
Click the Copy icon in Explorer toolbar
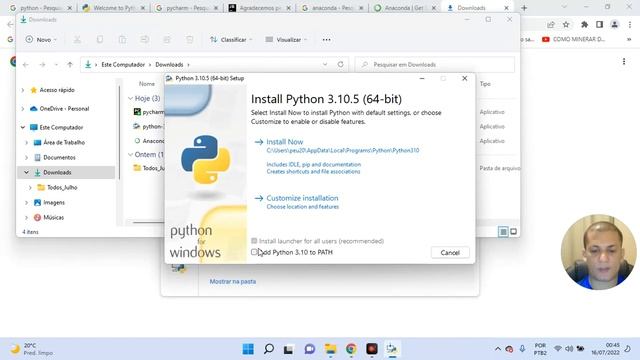pyautogui.click(x=100, y=40)
